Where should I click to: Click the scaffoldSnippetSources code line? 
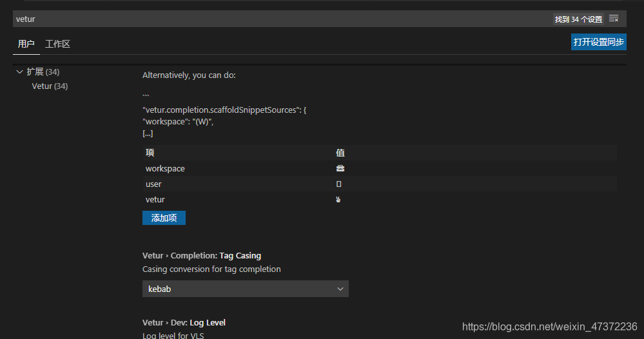point(224,110)
